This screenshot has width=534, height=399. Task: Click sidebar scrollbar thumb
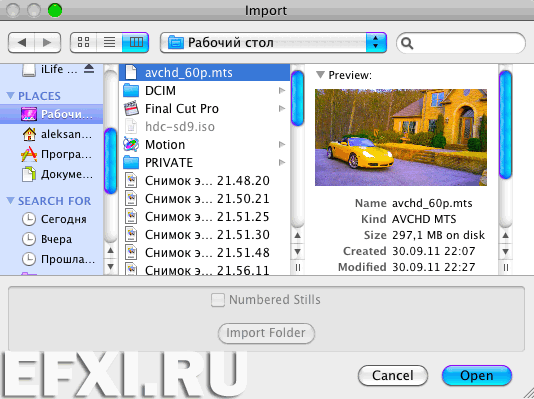110,160
